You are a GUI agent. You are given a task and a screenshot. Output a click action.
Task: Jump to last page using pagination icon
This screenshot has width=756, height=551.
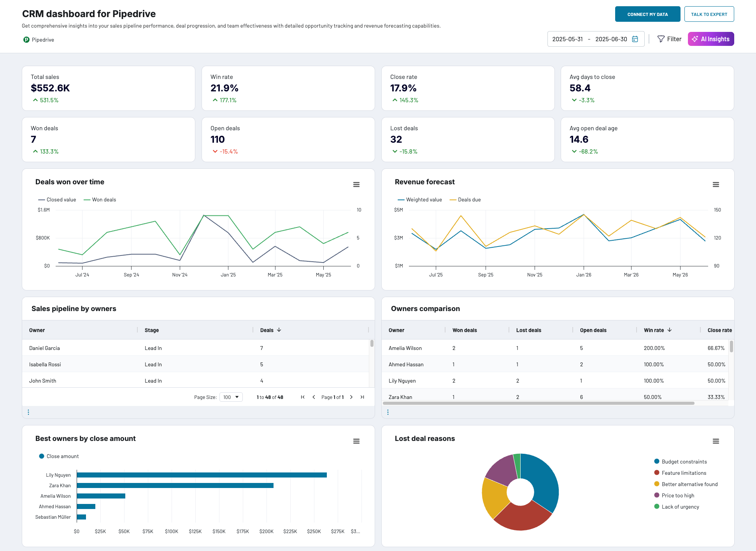click(x=362, y=397)
